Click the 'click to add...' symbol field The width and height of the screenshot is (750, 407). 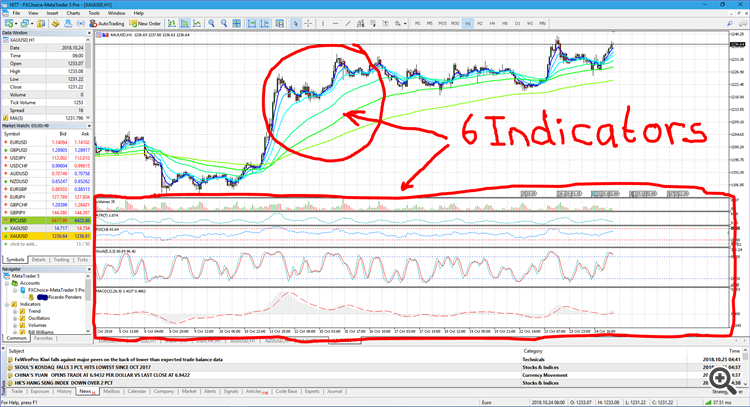pos(23,244)
